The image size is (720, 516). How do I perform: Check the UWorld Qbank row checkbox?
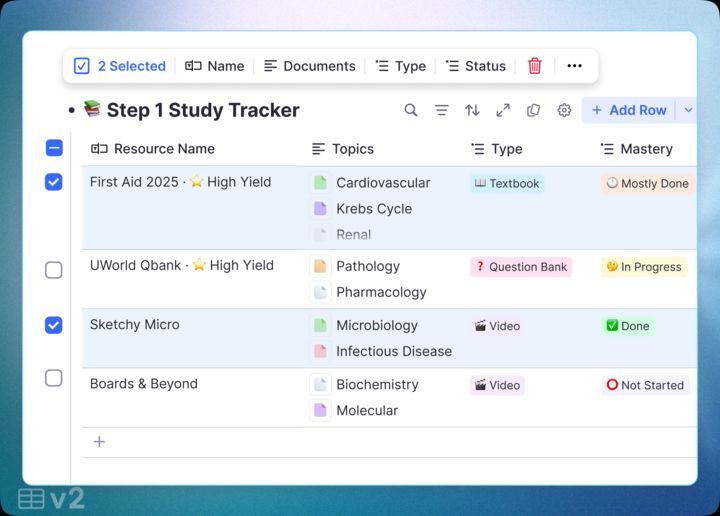[54, 270]
